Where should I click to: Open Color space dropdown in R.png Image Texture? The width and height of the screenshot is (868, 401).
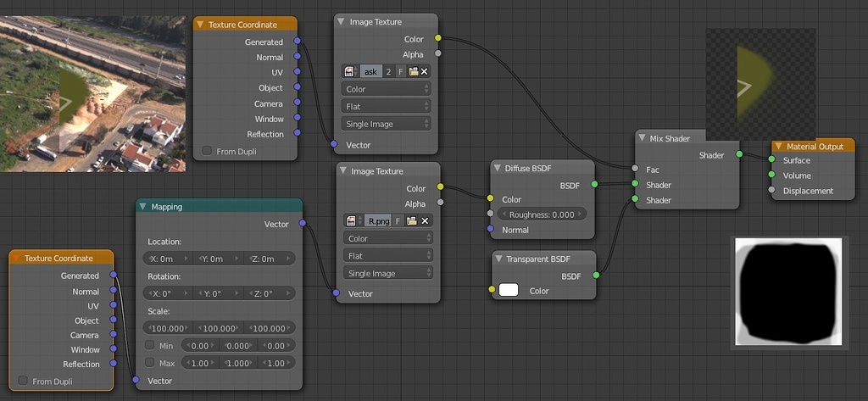click(x=388, y=238)
